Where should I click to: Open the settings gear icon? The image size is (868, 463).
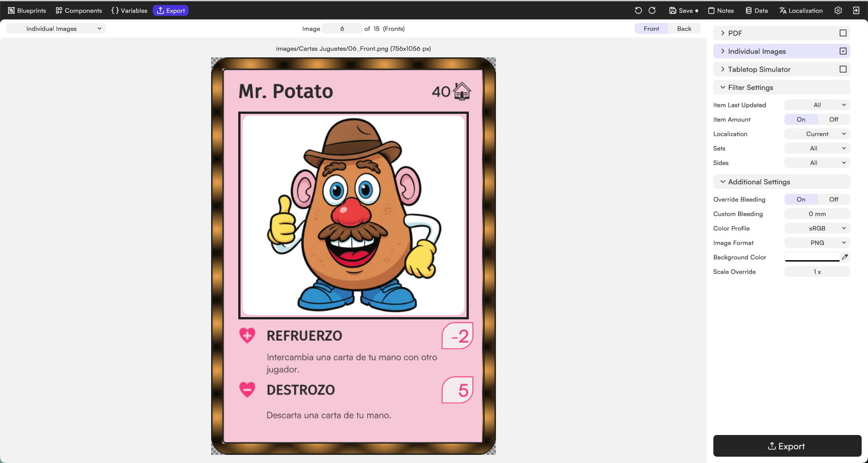pos(838,10)
